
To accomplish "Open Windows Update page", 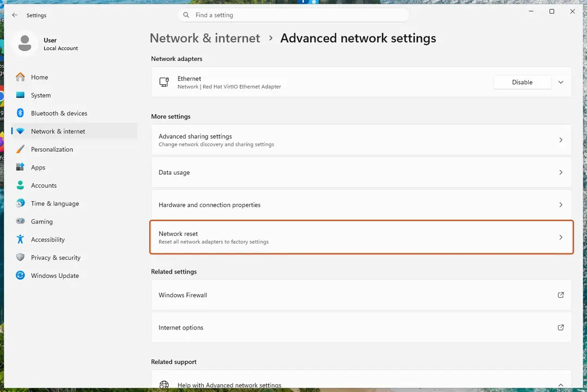I will coord(74,276).
